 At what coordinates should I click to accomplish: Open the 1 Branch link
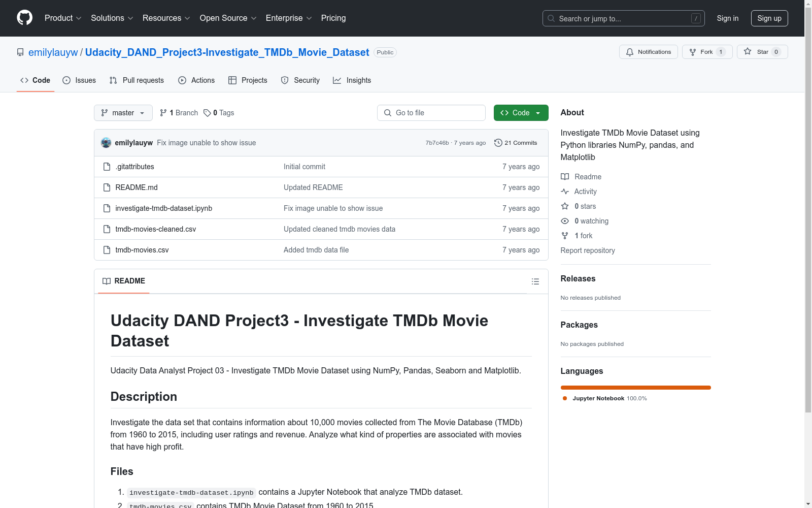pos(179,113)
